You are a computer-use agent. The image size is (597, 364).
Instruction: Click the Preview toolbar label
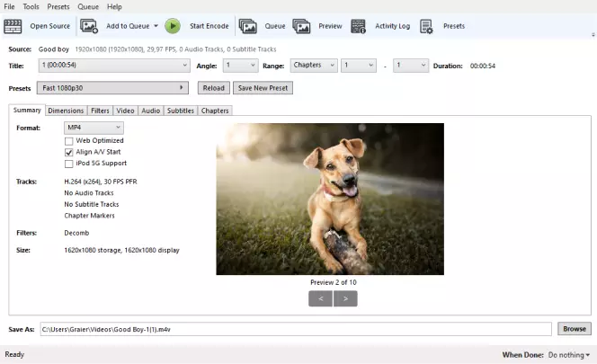click(x=330, y=26)
